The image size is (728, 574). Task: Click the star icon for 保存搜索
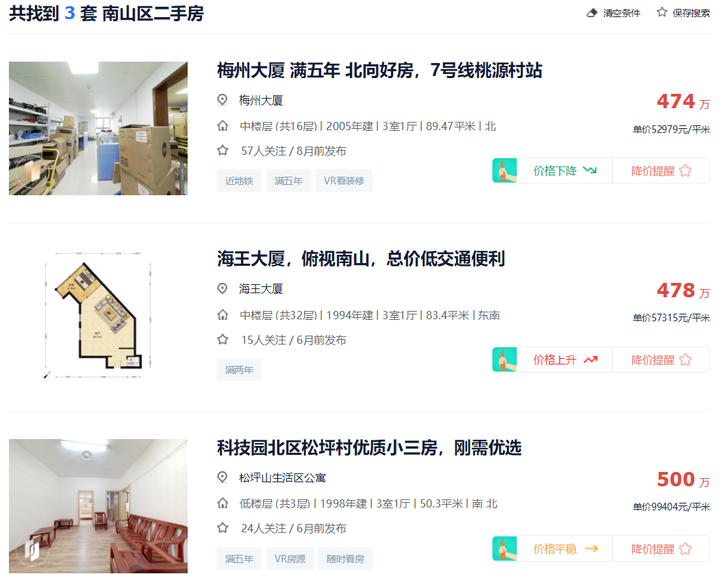[x=662, y=12]
